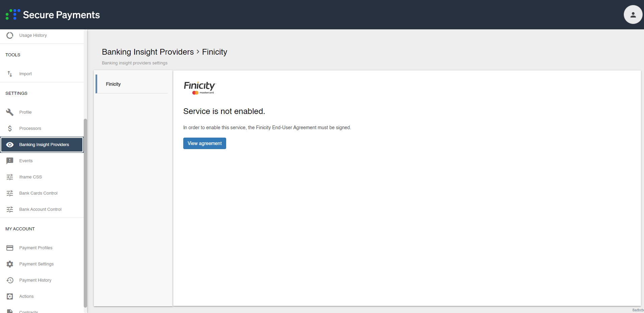The height and width of the screenshot is (313, 644).
Task: Click the MY ACCOUNT section header
Action: (20, 229)
